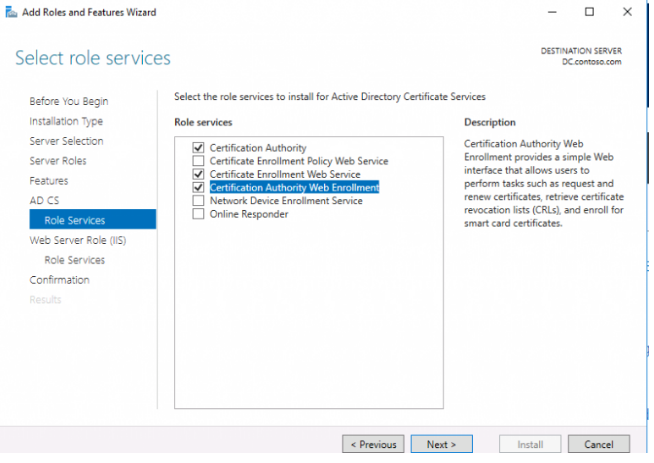Jump to Server Roles step

(x=58, y=161)
